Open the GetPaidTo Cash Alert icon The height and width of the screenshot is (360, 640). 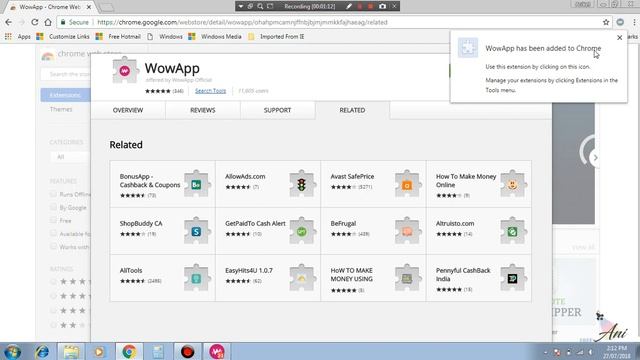pos(302,231)
